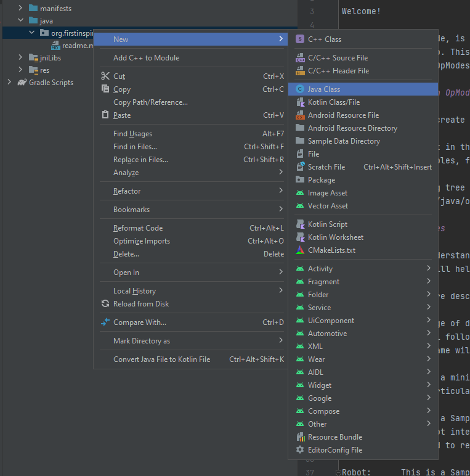This screenshot has width=470, height=476.
Task: Open the Service submenu
Action: [363, 308]
